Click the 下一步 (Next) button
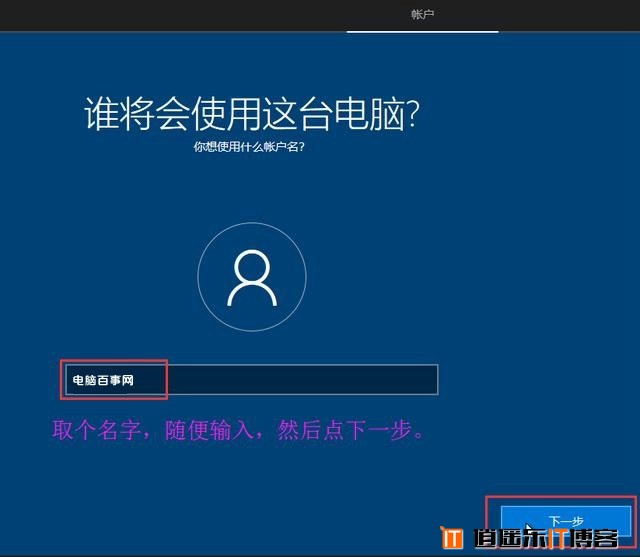This screenshot has height=557, width=640. click(566, 521)
